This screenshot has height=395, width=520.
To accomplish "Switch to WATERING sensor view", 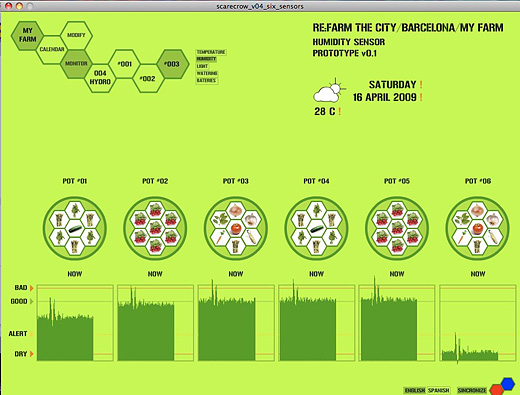I will click(x=207, y=73).
